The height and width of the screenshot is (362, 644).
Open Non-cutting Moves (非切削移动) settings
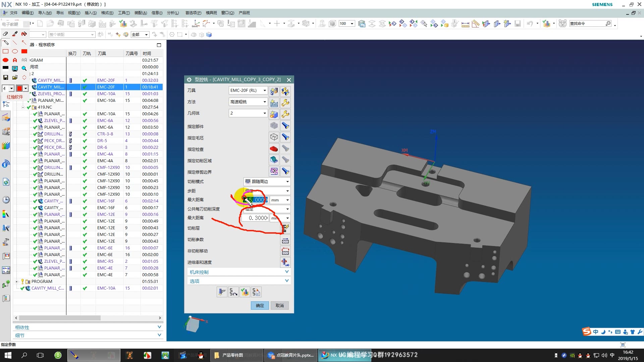[285, 252]
